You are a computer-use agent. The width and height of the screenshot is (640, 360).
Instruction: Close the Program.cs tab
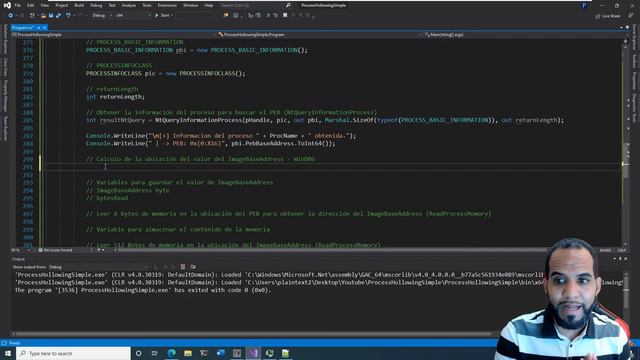pyautogui.click(x=44, y=27)
